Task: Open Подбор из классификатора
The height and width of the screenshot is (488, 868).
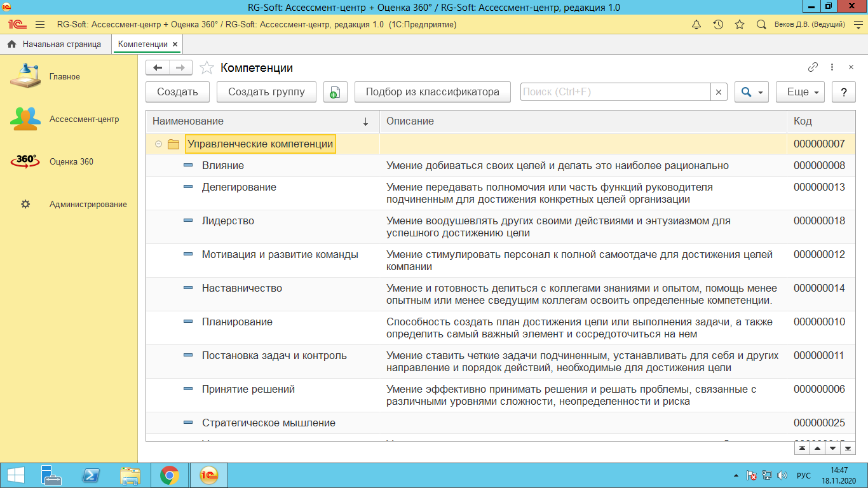Action: point(433,92)
